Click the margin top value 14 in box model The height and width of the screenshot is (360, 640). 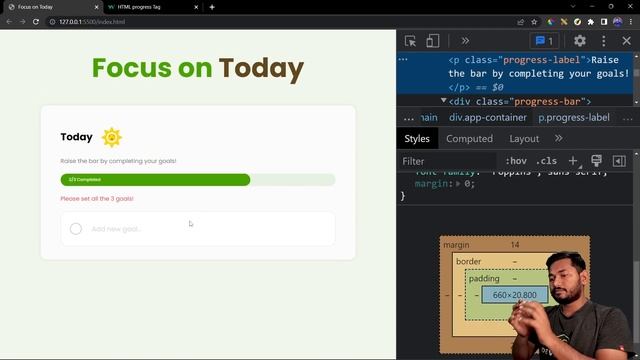515,244
